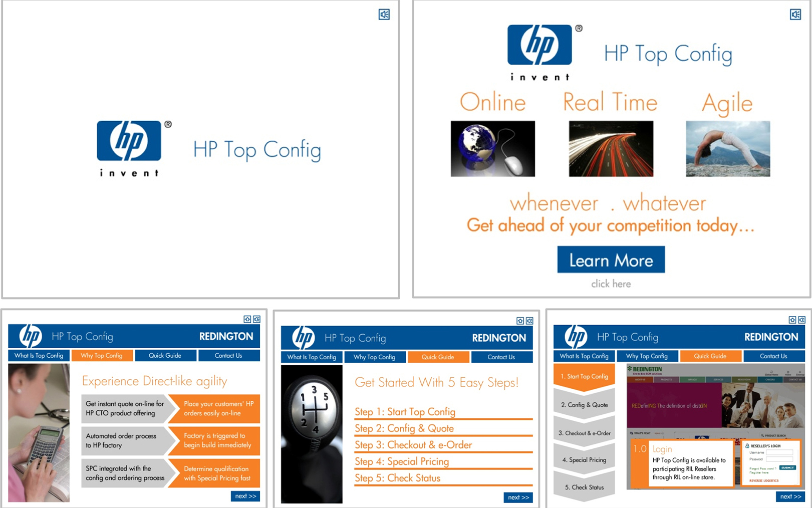Screen dimensions: 812x508
Task: Click home icon on the Login slide
Action: coord(792,320)
